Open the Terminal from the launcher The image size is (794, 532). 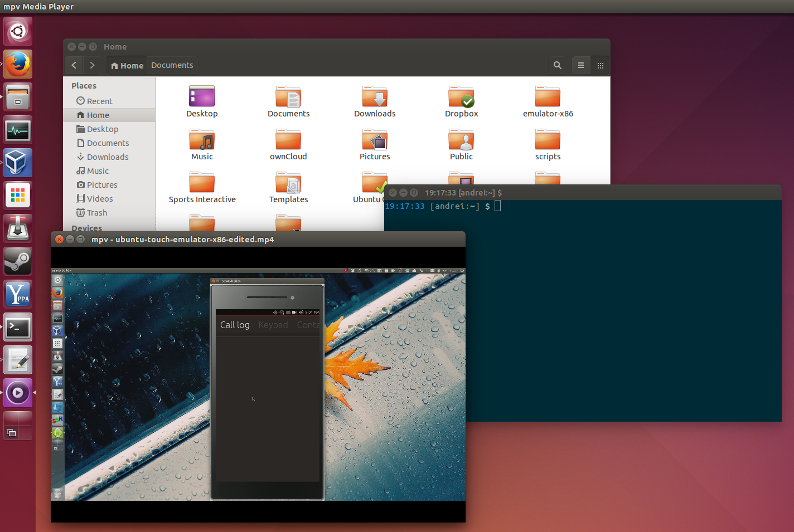pos(18,327)
